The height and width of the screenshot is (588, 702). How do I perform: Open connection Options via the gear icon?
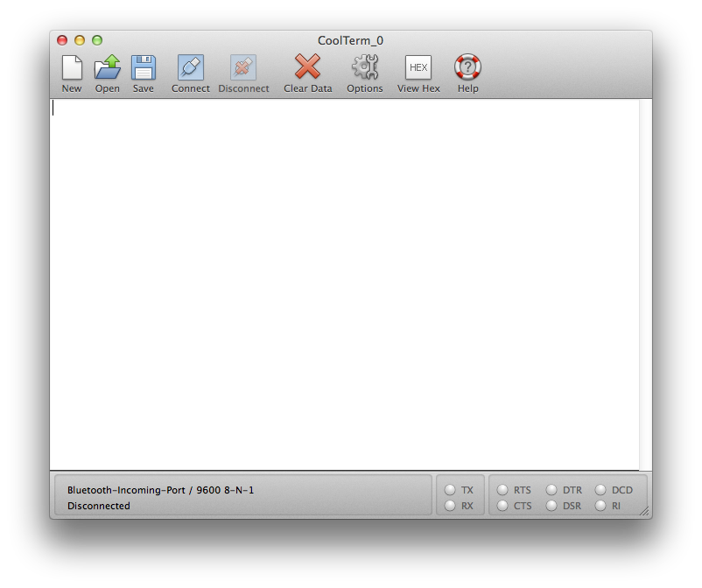coord(365,67)
